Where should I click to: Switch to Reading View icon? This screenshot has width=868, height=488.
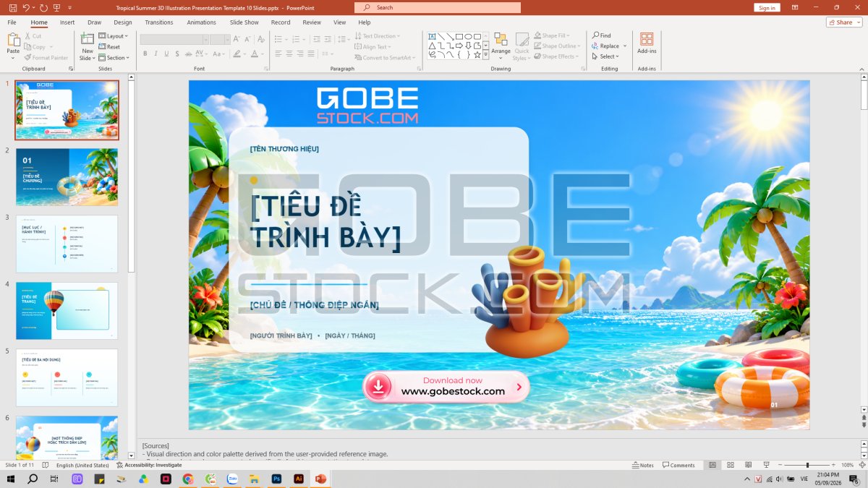[x=749, y=465]
